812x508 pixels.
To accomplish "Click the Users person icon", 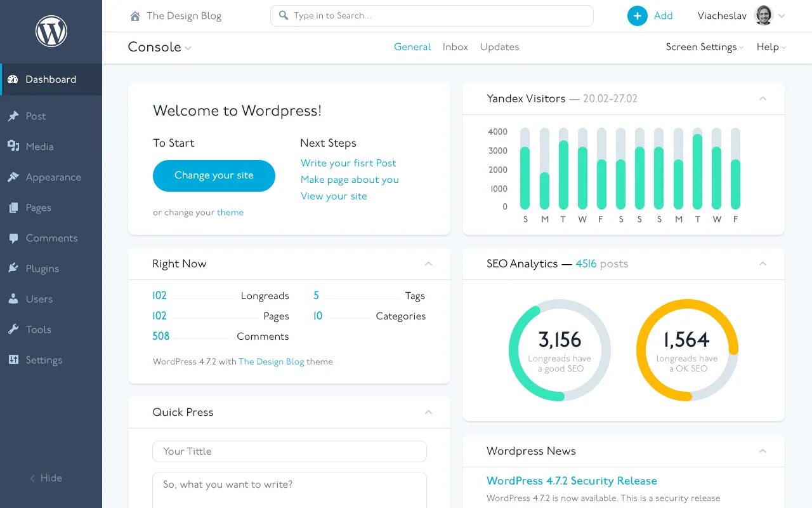I will tap(13, 299).
